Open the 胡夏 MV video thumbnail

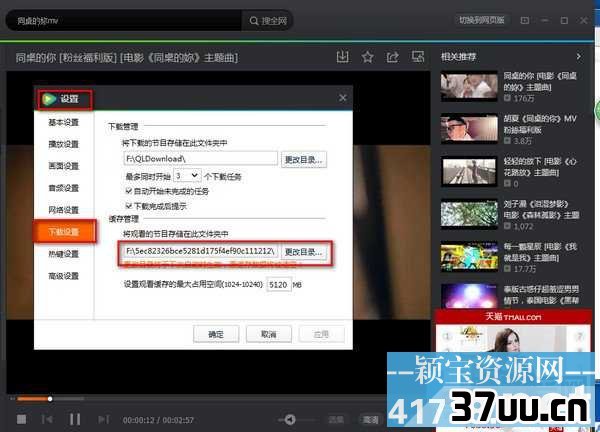click(469, 129)
